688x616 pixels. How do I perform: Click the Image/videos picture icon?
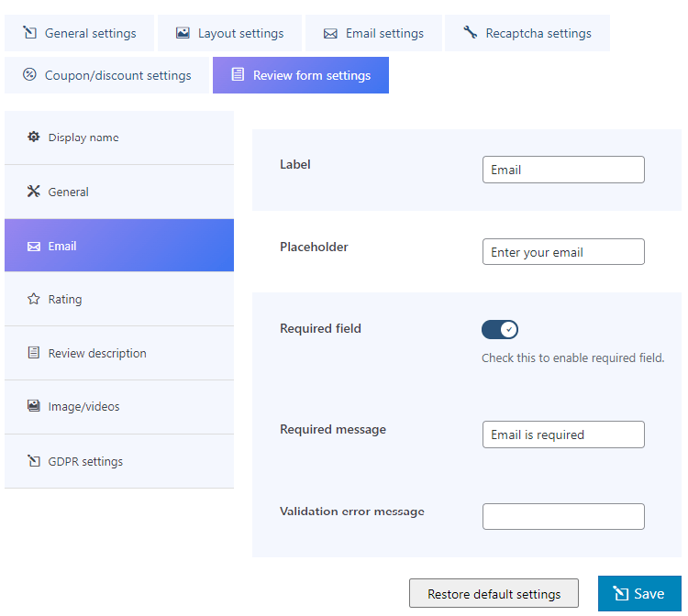click(34, 406)
